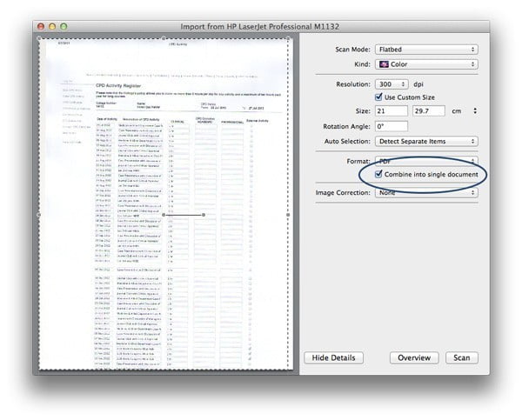Minimize the window with yellow button
The image size is (522, 420).
pyautogui.click(x=52, y=27)
